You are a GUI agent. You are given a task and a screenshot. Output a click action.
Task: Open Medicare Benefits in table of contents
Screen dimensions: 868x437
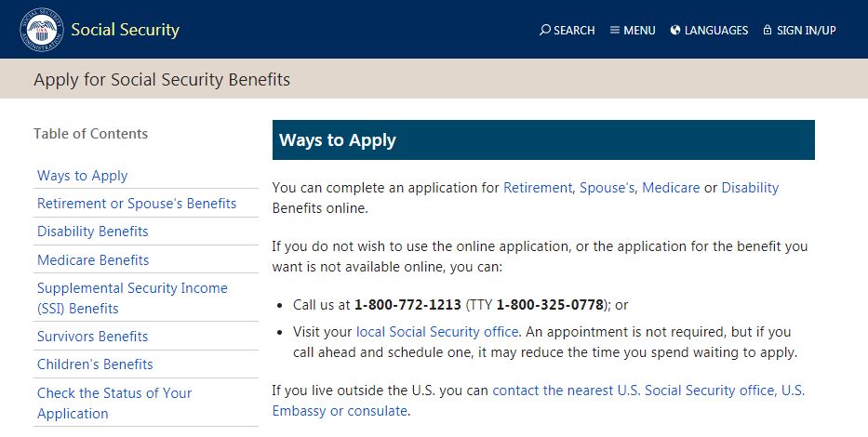(93, 259)
